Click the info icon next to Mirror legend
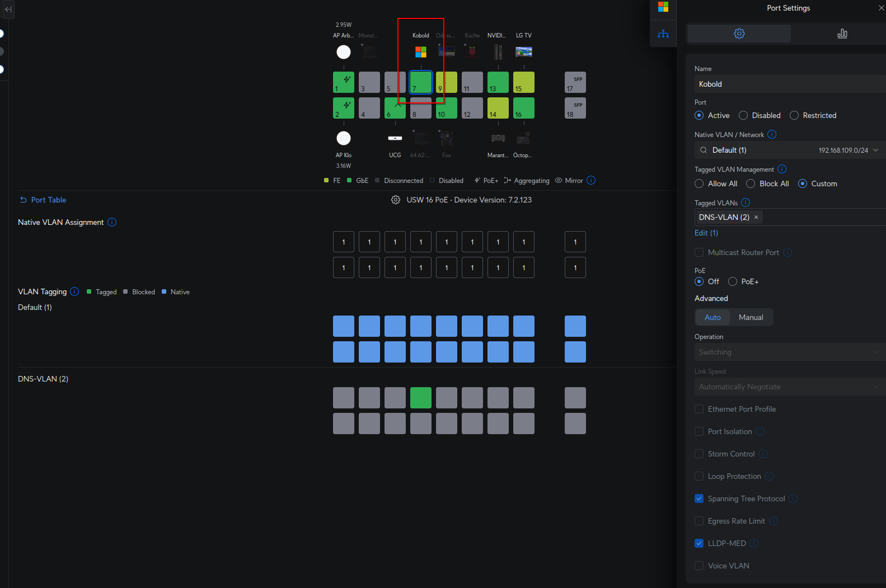886x588 pixels. coord(591,180)
